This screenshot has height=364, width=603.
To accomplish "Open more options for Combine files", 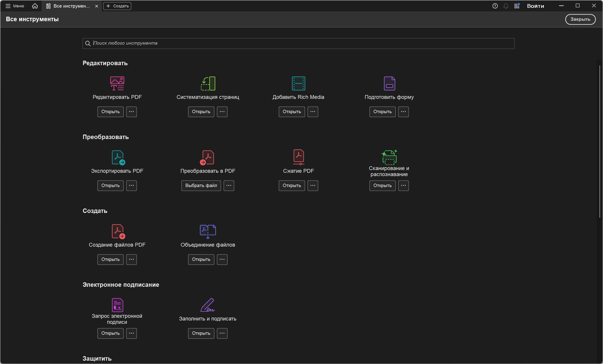I will [222, 259].
